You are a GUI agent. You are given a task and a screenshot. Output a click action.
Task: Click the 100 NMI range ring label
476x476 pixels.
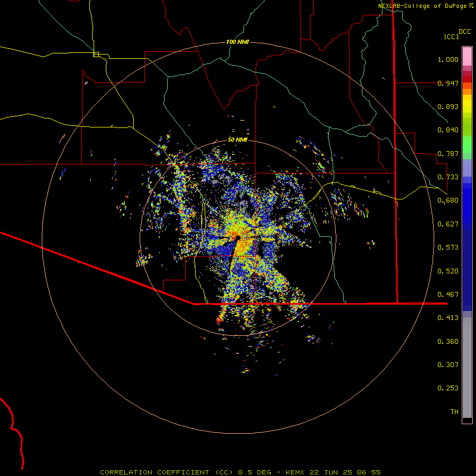click(237, 42)
